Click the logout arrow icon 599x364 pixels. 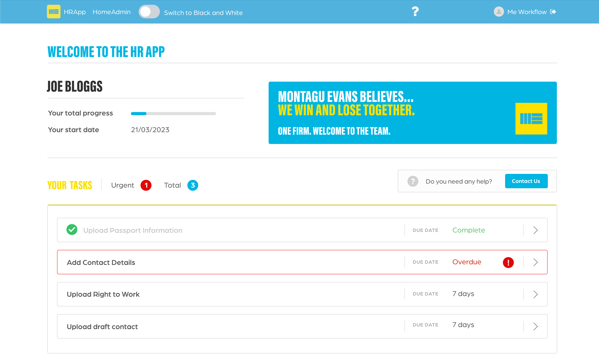(x=553, y=12)
